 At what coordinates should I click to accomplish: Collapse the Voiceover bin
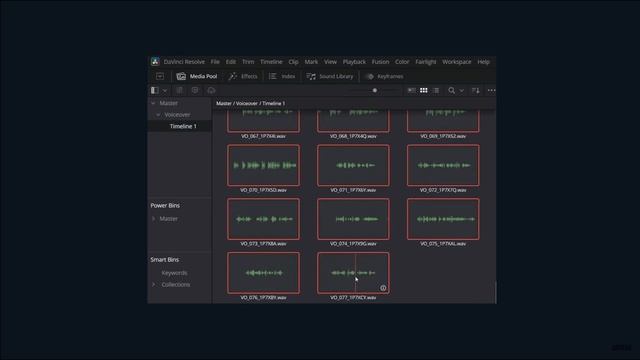point(158,115)
